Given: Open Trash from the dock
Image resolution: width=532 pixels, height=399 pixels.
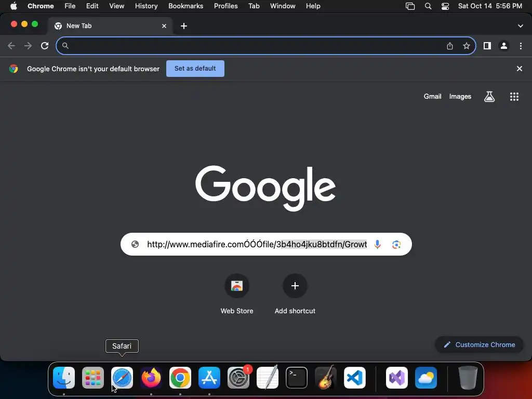Looking at the screenshot, I should [x=468, y=378].
